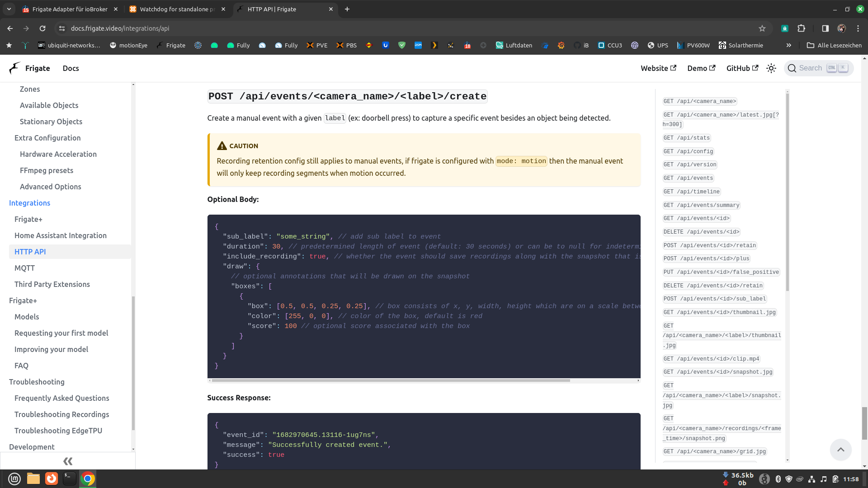Open the Website external link
This screenshot has width=868, height=488.
(x=658, y=68)
